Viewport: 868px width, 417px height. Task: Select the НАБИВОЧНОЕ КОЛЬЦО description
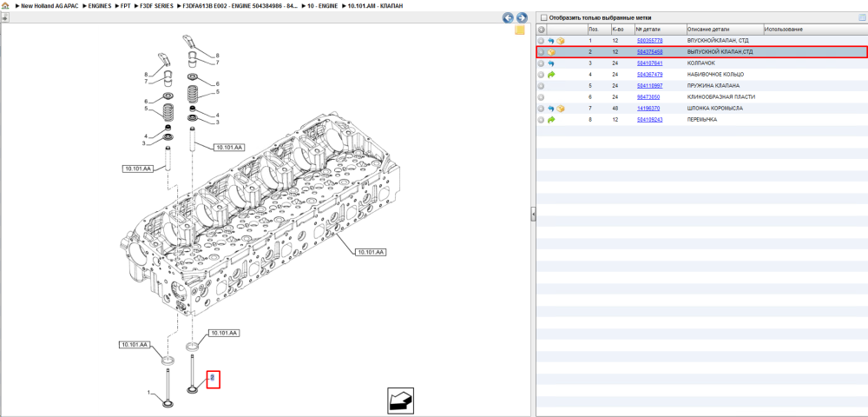715,74
